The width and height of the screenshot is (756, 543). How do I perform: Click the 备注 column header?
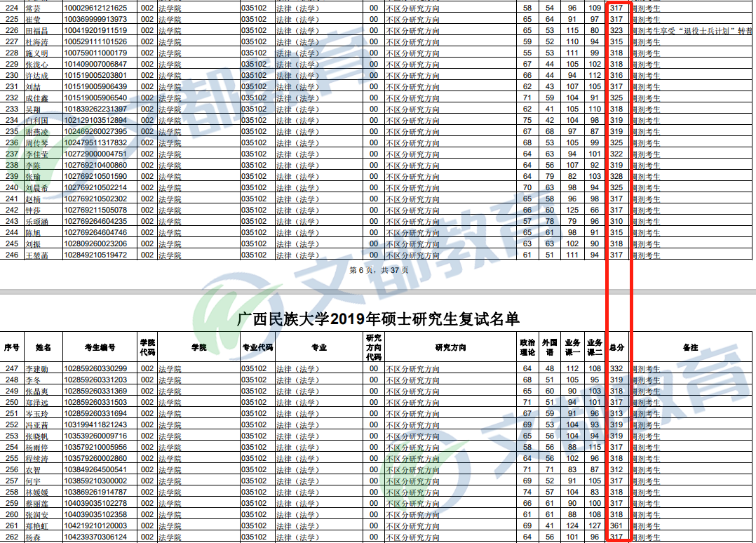coord(690,347)
